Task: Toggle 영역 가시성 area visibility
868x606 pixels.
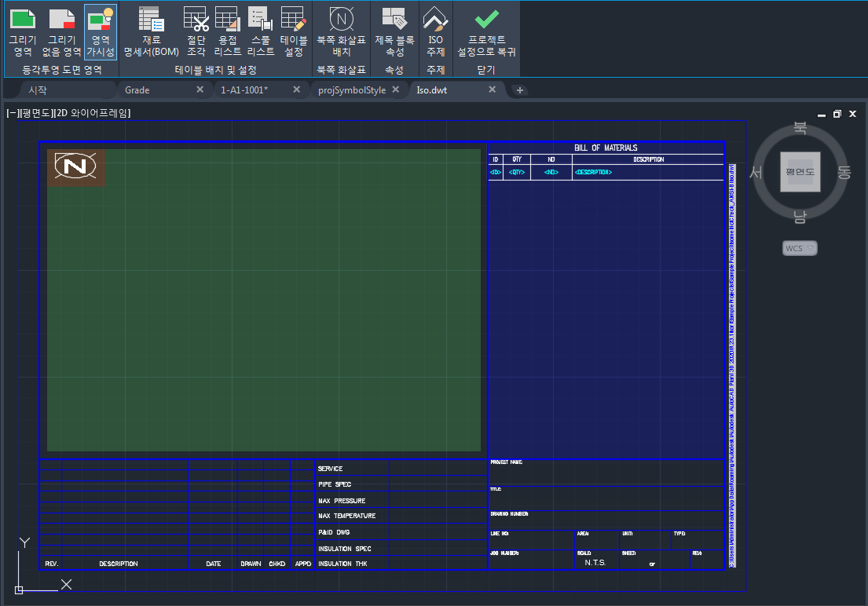Action: (x=101, y=31)
